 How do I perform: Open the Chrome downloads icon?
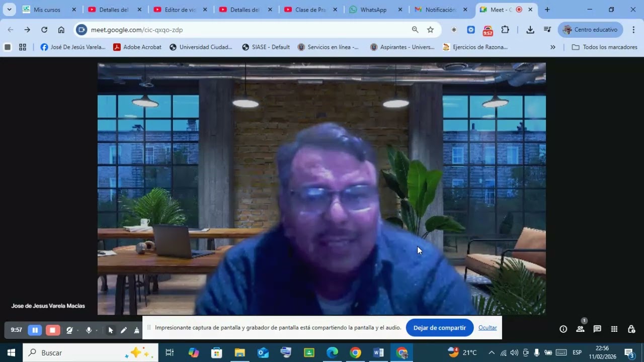click(530, 30)
